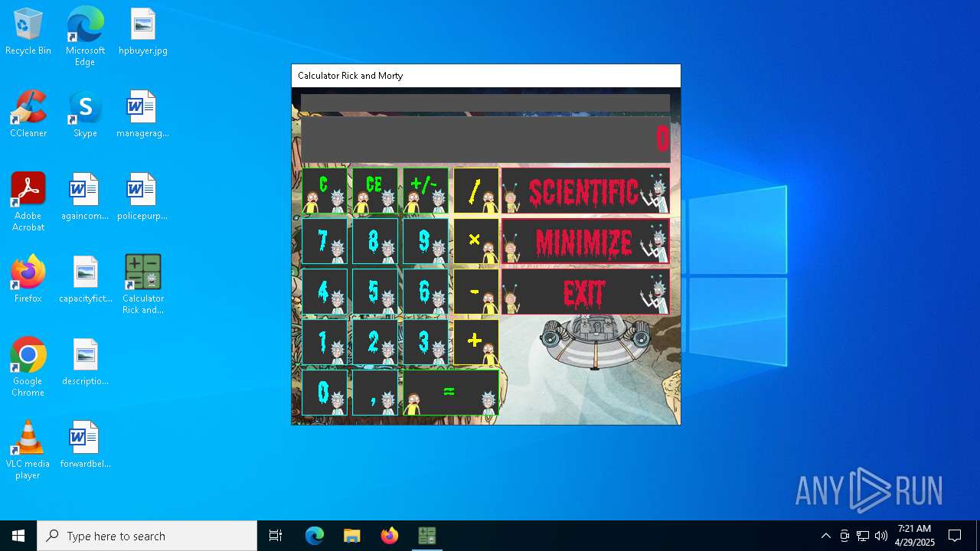Image resolution: width=980 pixels, height=551 pixels.
Task: Click the Calculator Rick and Morty title bar
Action: pos(485,76)
